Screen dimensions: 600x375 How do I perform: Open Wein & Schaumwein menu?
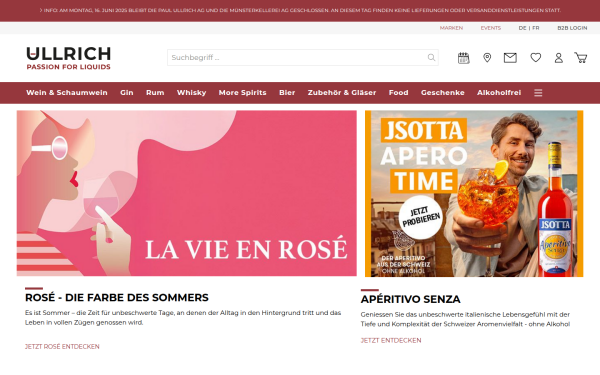click(x=67, y=93)
